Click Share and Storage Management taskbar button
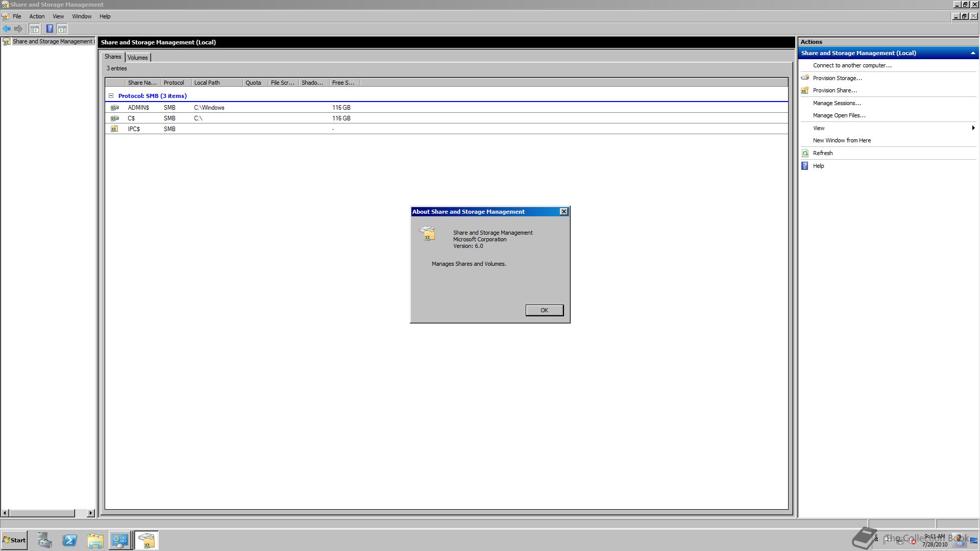Screen dimensions: 980x551 click(146, 540)
